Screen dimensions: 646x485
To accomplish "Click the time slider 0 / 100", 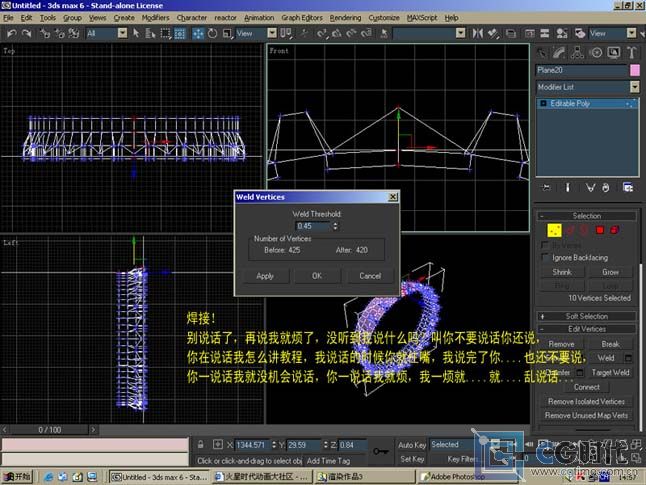I will (x=49, y=430).
